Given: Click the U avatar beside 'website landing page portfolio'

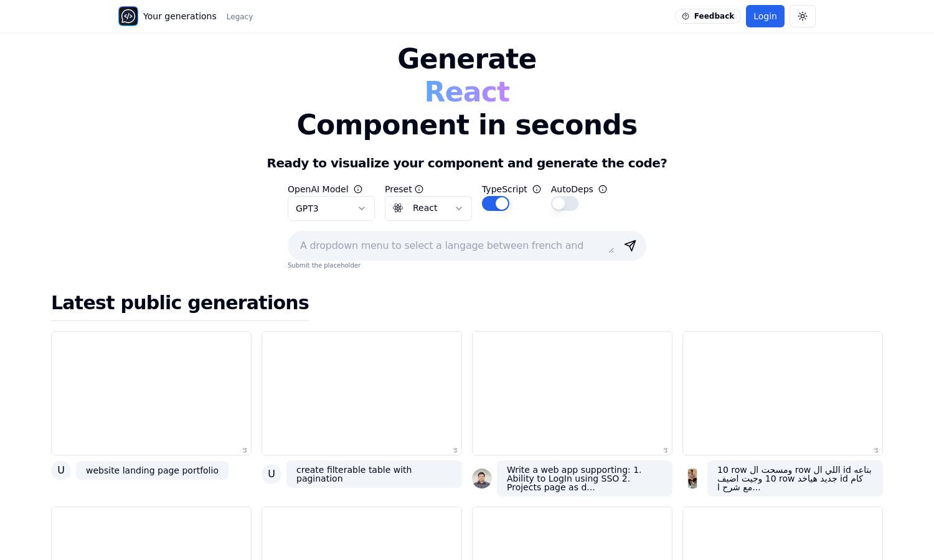Looking at the screenshot, I should (x=61, y=470).
